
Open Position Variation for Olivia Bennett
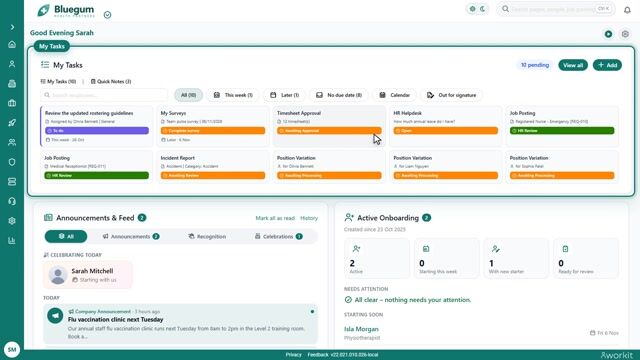[x=329, y=167]
